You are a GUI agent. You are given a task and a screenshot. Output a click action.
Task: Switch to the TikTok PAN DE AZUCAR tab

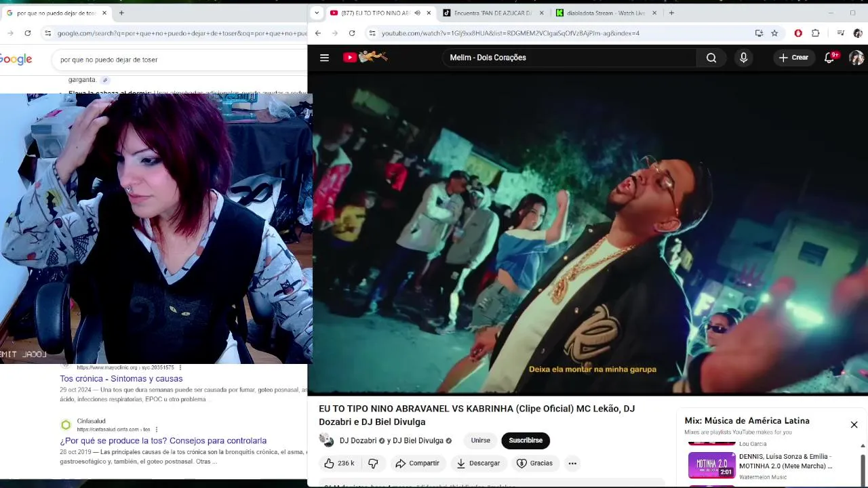click(x=492, y=13)
